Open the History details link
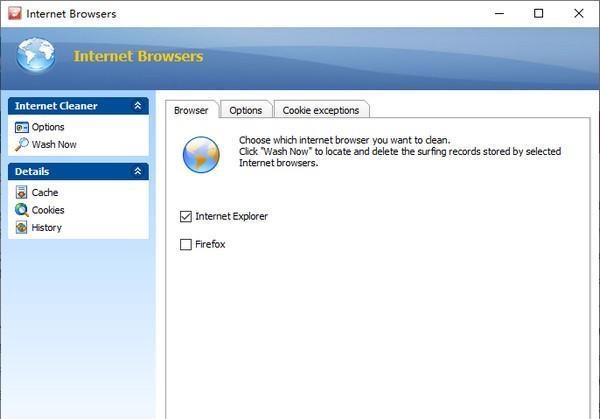 click(46, 228)
